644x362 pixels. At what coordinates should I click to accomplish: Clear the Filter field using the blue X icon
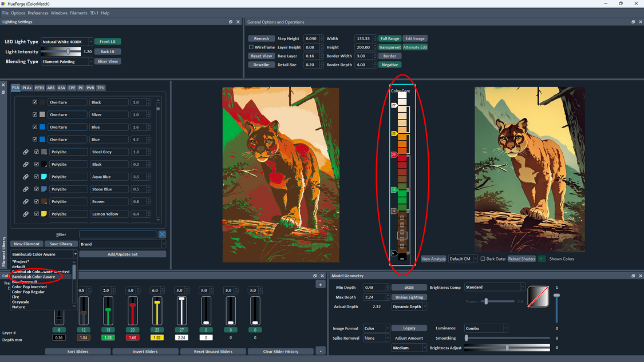(x=163, y=234)
